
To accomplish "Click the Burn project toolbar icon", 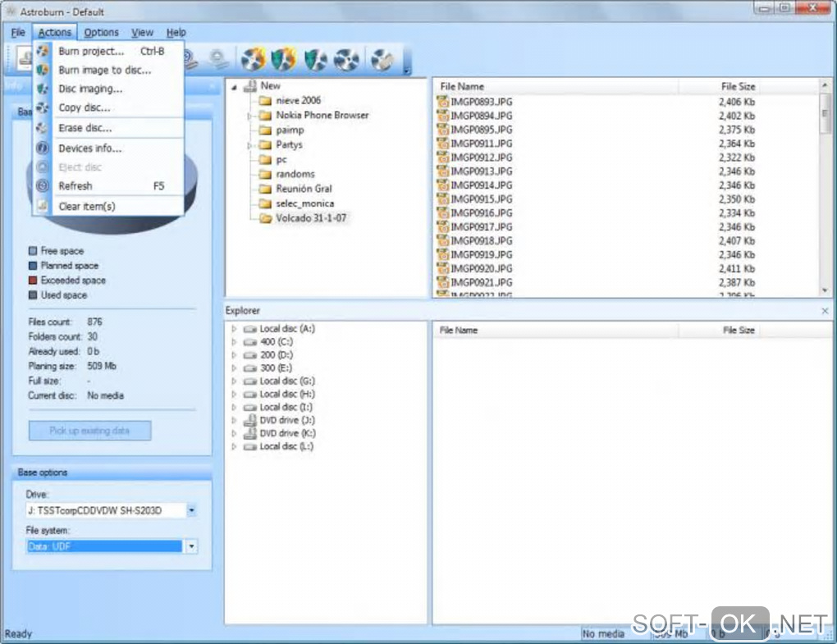I will 253,59.
